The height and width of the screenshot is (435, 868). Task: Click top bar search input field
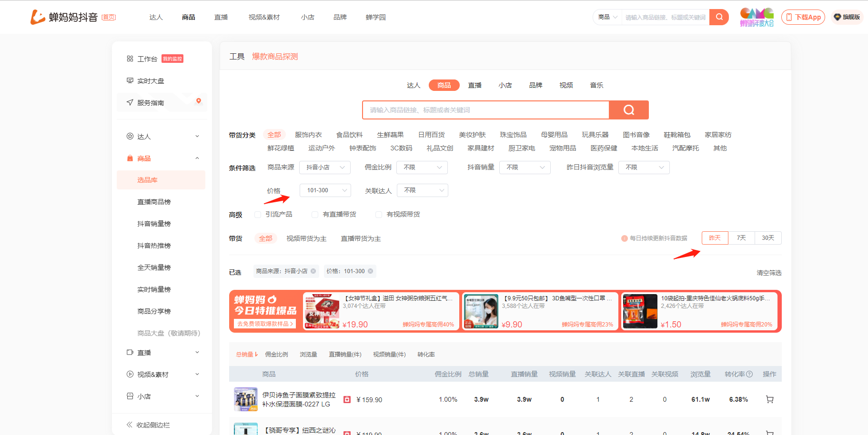click(x=665, y=17)
